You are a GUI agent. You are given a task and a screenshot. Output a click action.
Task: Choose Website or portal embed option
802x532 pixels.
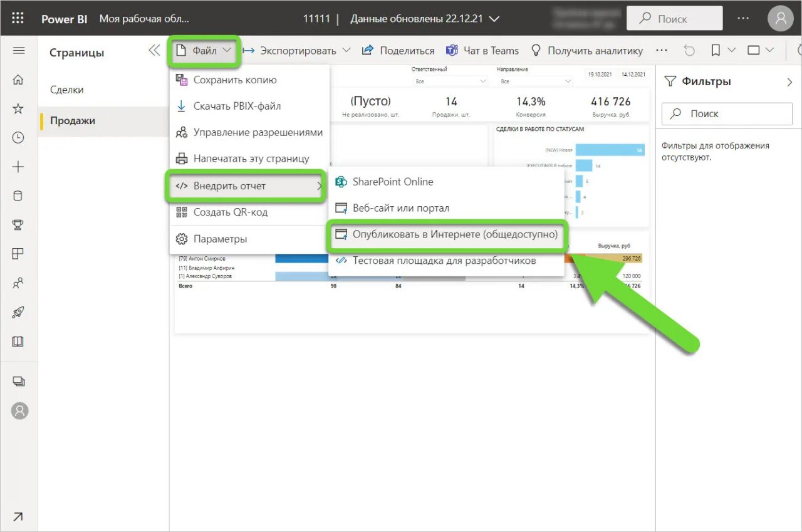pos(446,208)
